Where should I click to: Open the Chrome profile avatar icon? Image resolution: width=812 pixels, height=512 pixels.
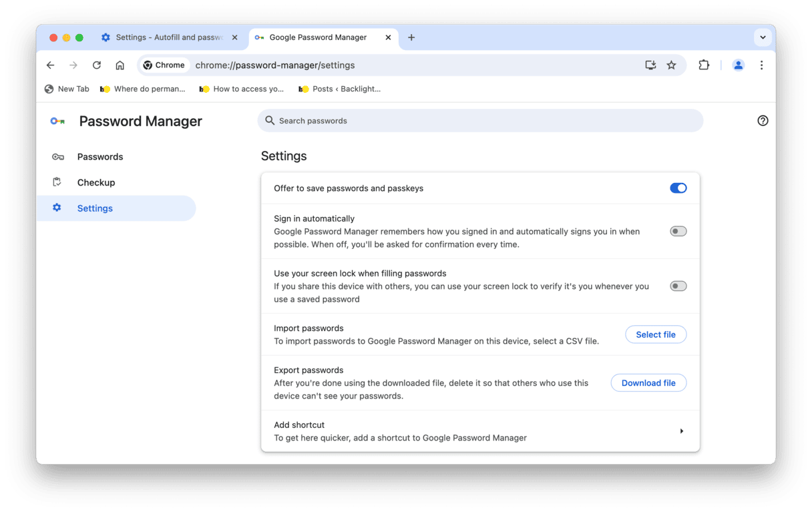pyautogui.click(x=738, y=65)
